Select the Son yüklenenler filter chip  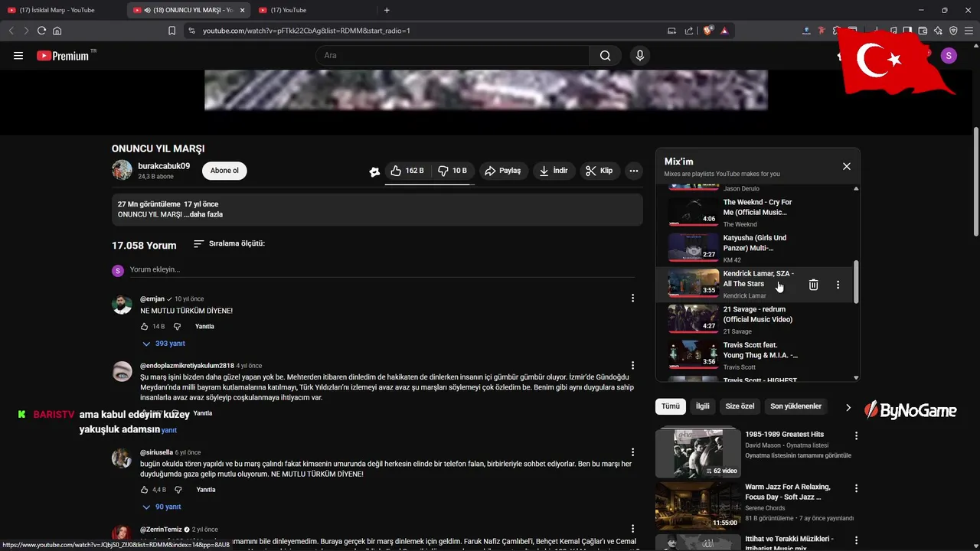click(x=795, y=406)
